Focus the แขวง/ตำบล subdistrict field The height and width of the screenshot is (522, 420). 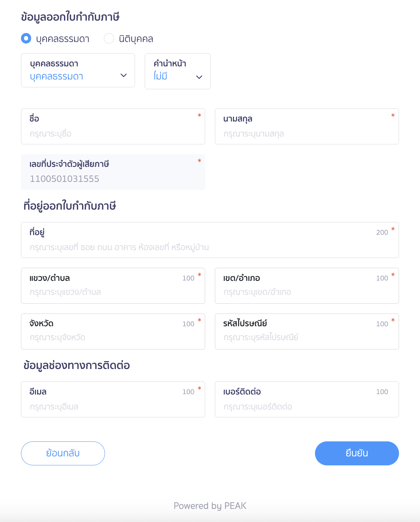(113, 292)
